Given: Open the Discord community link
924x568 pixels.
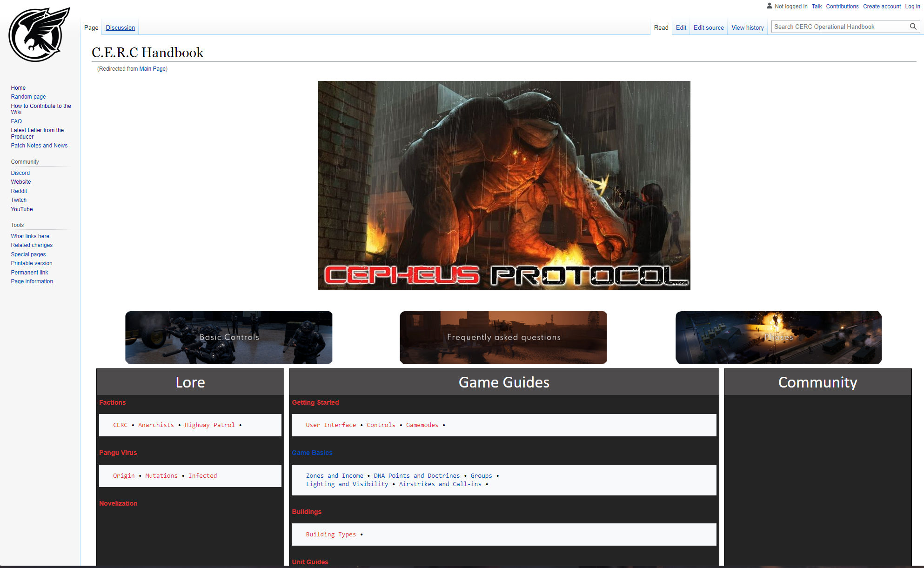Looking at the screenshot, I should 20,173.
